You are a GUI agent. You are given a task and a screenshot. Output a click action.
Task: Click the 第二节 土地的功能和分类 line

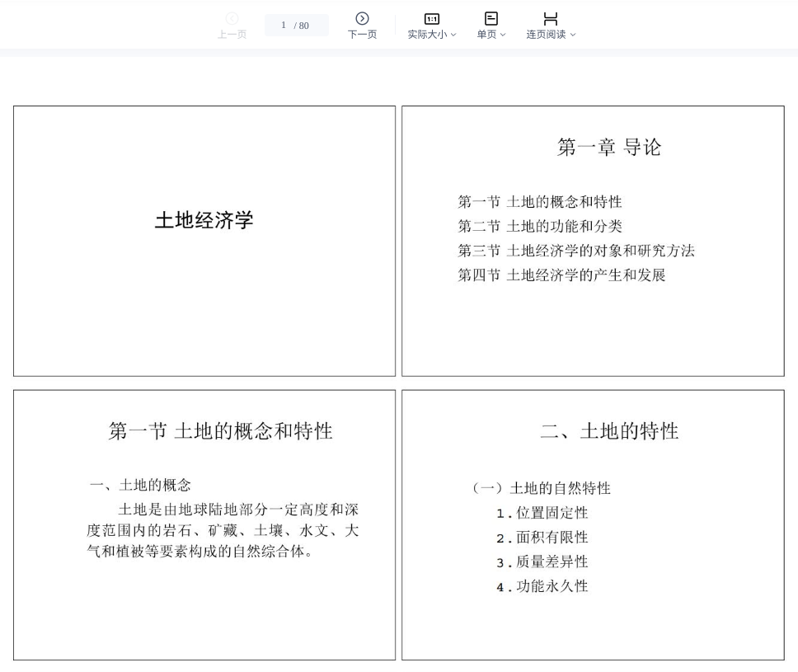[x=540, y=226]
